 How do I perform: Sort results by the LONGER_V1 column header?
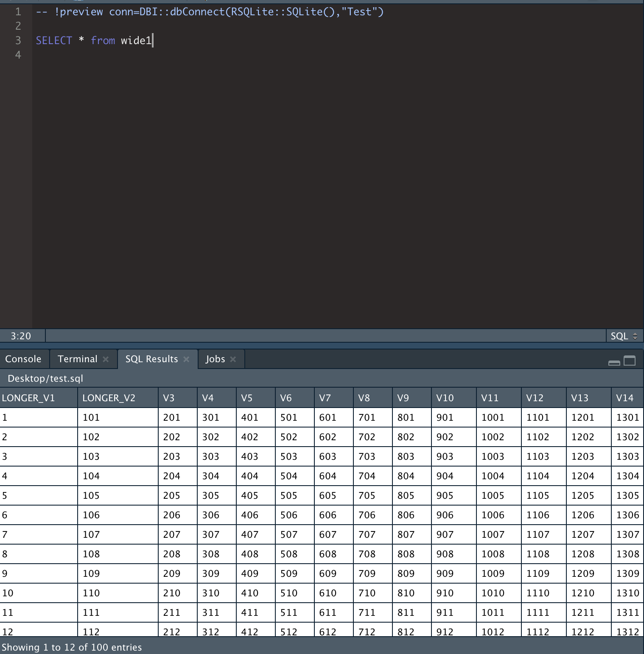coord(28,398)
